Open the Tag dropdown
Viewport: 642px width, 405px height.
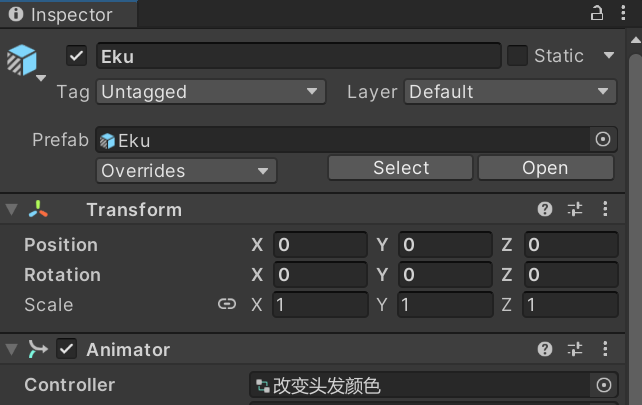pos(211,92)
